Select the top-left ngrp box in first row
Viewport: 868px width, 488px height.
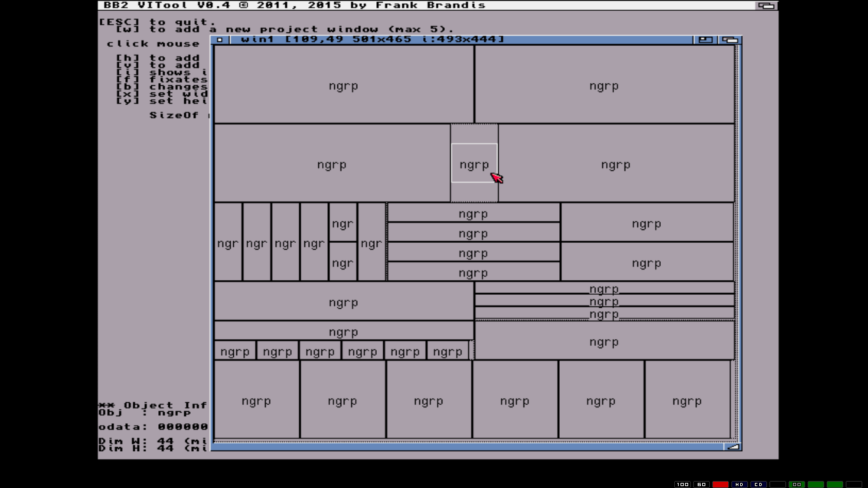tap(343, 85)
